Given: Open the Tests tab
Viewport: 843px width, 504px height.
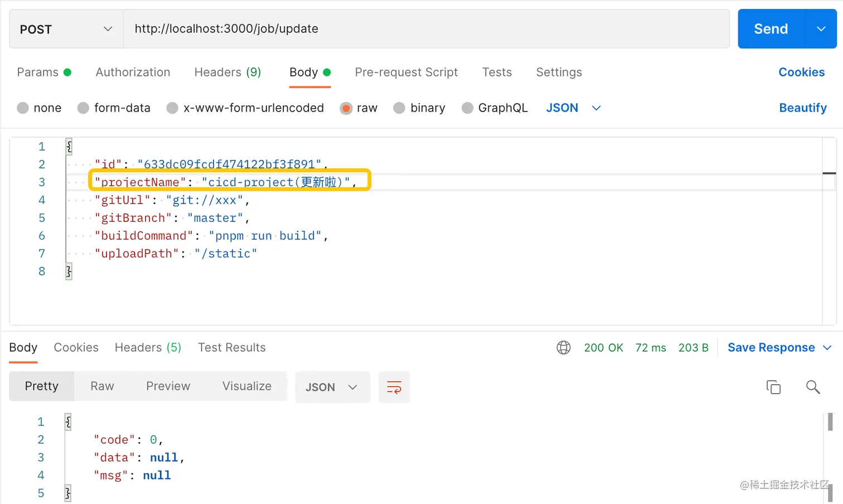Looking at the screenshot, I should click(x=497, y=72).
